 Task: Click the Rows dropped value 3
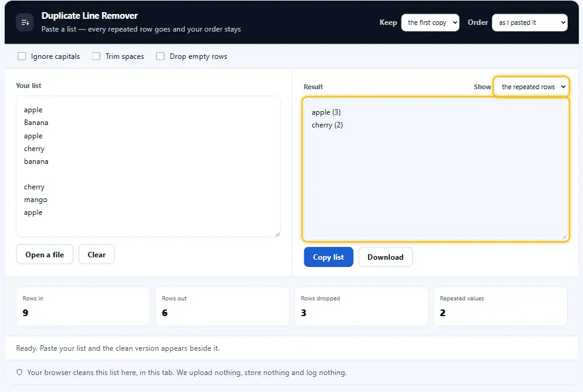click(x=304, y=313)
